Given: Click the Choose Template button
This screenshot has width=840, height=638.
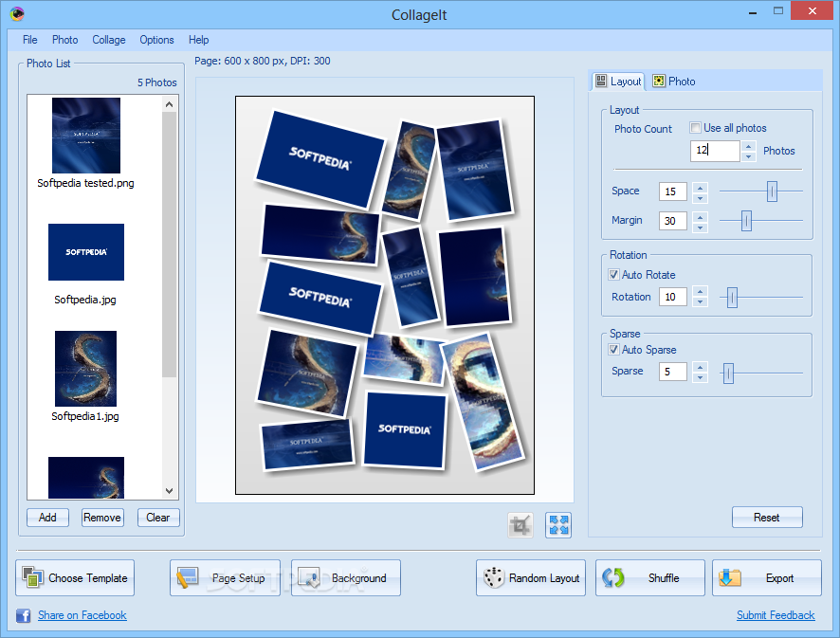Looking at the screenshot, I should coord(75,578).
